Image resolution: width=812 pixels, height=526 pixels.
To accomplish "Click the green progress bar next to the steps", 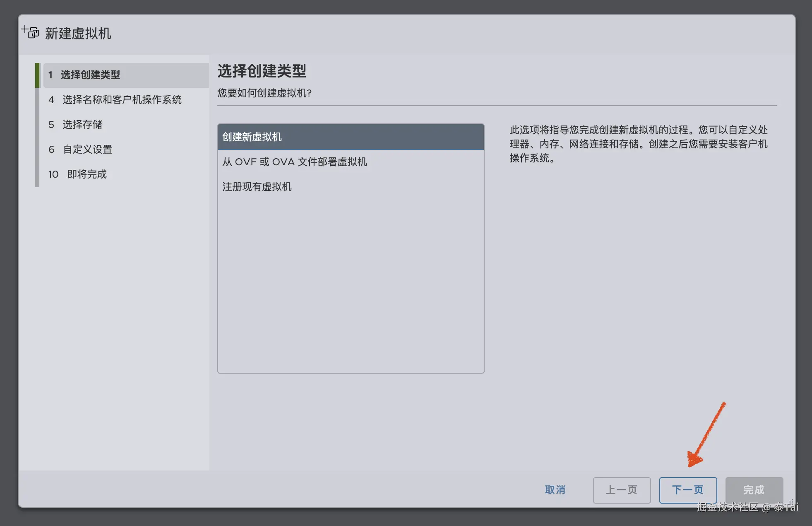I will click(x=38, y=75).
